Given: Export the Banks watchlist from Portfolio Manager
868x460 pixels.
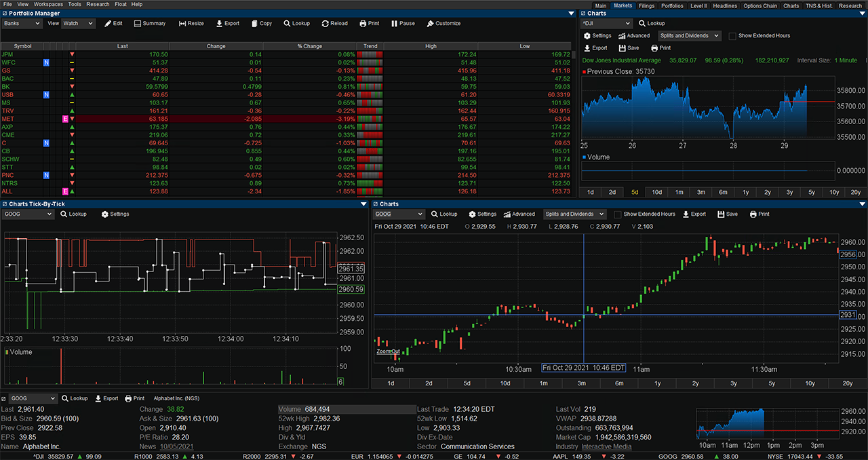Looking at the screenshot, I should (227, 23).
